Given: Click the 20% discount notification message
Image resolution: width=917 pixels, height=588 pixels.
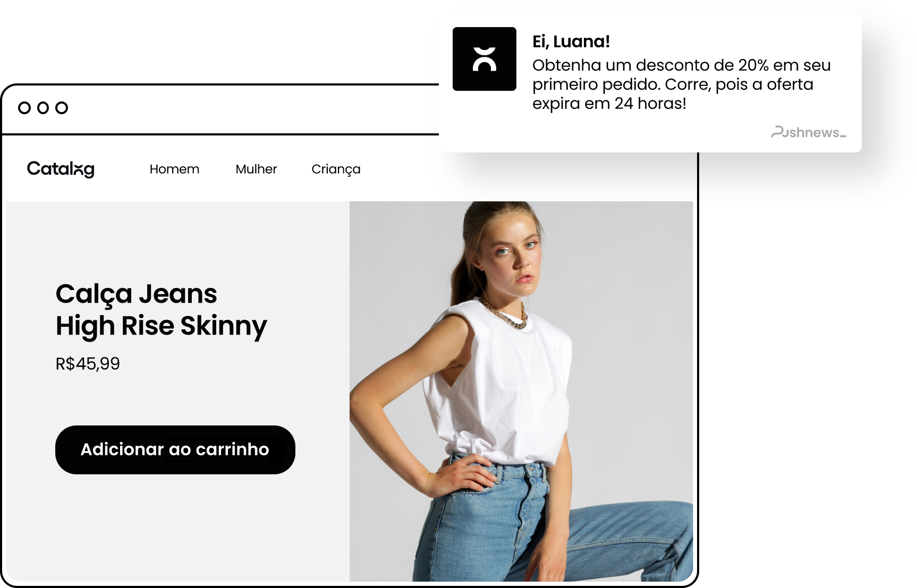Looking at the screenshot, I should (681, 84).
